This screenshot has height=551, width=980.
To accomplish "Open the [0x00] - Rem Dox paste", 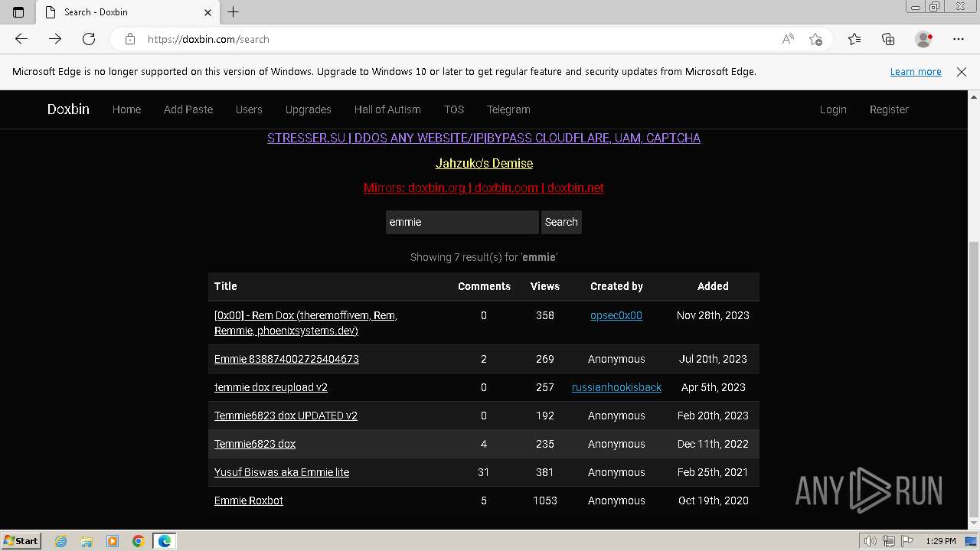I will [x=305, y=323].
